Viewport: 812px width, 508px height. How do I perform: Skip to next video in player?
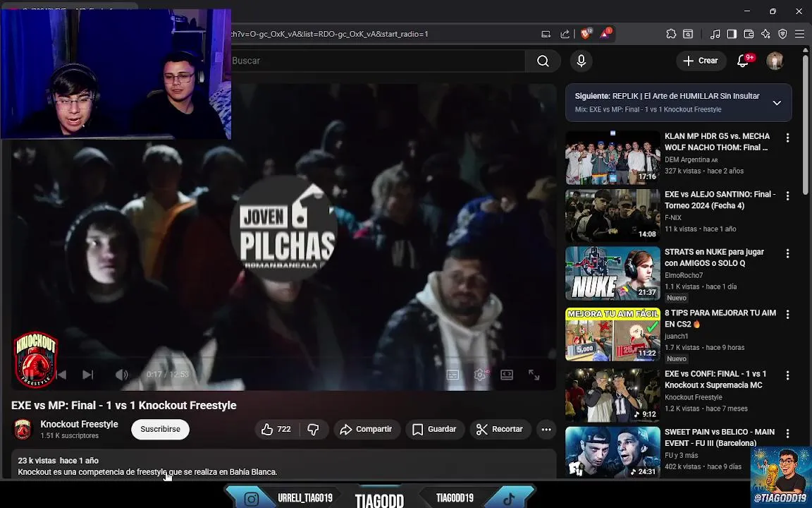(x=87, y=375)
